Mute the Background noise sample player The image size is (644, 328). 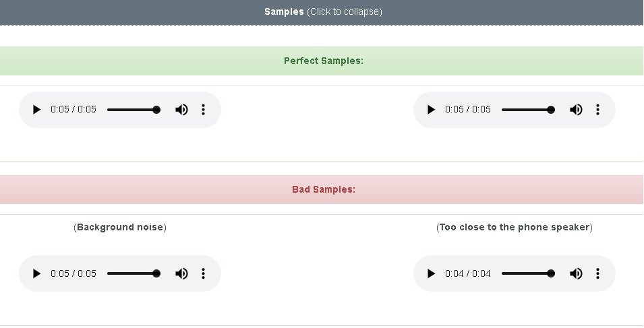[181, 273]
